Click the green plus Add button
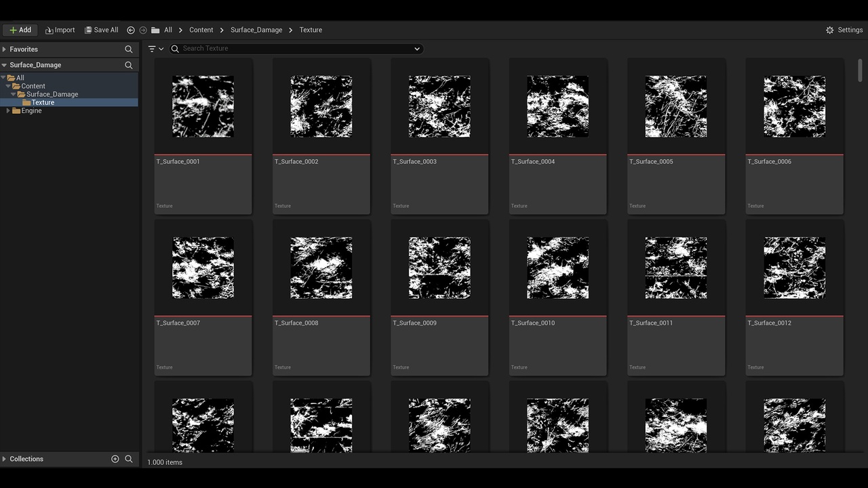868x488 pixels. (x=20, y=30)
